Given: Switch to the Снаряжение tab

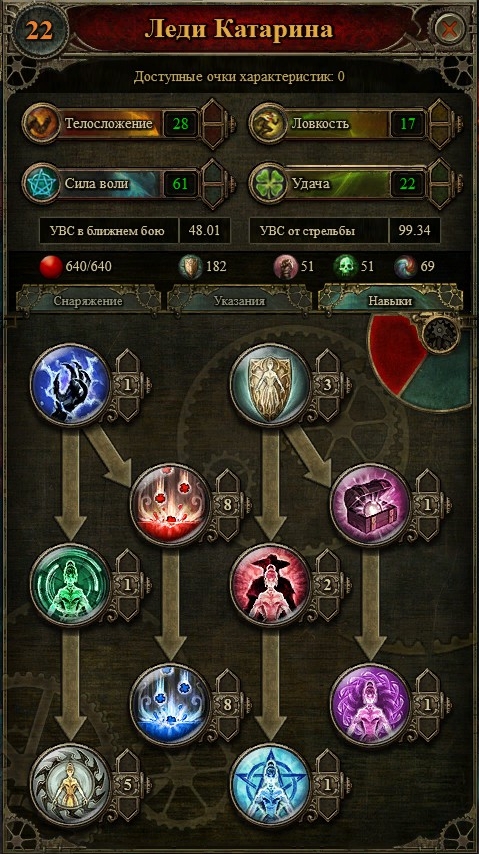Looking at the screenshot, I should 88,301.
